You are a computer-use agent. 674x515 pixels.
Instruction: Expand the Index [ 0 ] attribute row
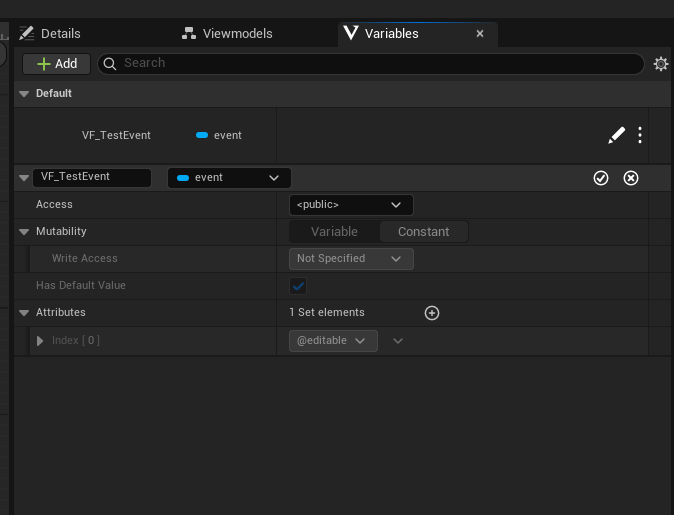tap(40, 341)
